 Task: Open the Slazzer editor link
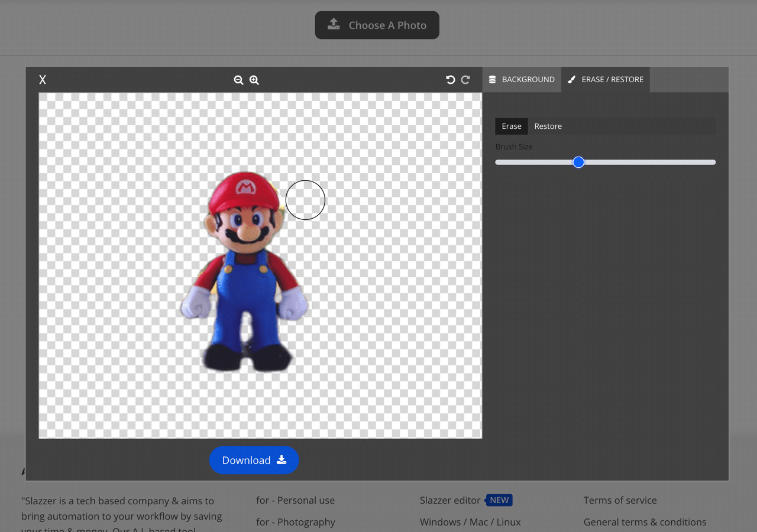(450, 500)
